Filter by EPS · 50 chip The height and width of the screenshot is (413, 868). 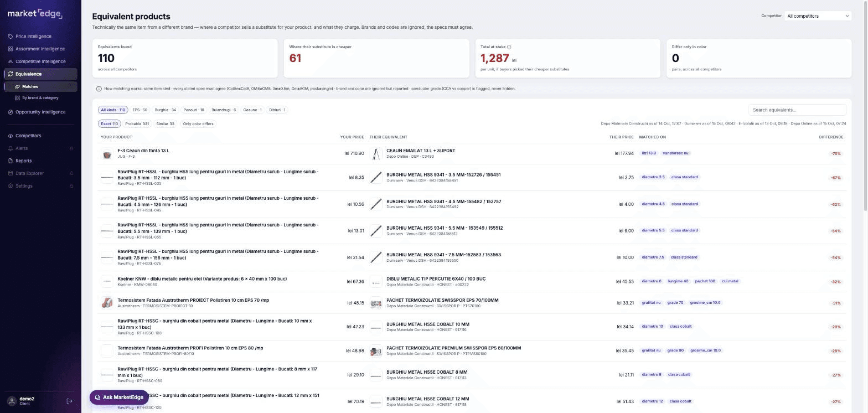(140, 110)
